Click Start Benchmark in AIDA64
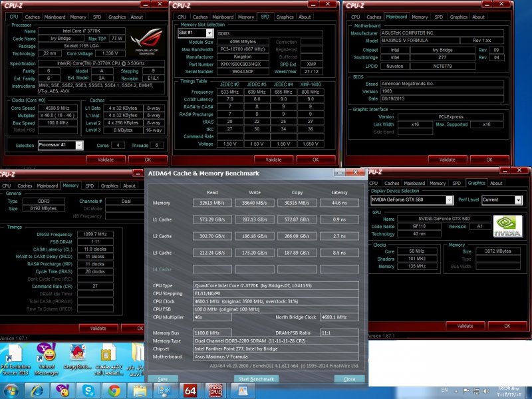 pos(256,379)
